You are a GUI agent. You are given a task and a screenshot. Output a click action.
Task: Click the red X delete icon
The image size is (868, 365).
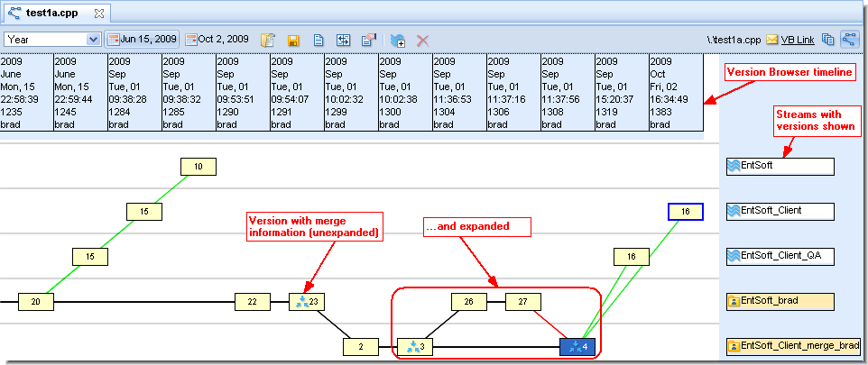[422, 41]
